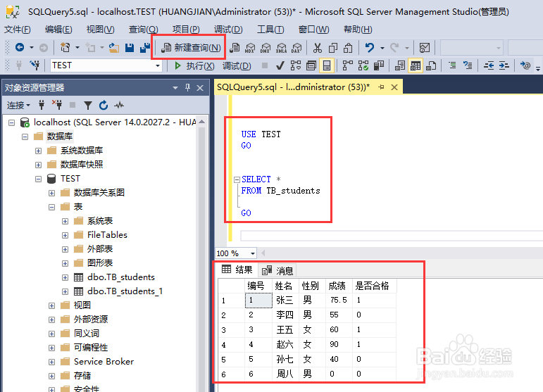Close the SQLQuery5.sql tab
543x392 pixels.
pyautogui.click(x=394, y=87)
